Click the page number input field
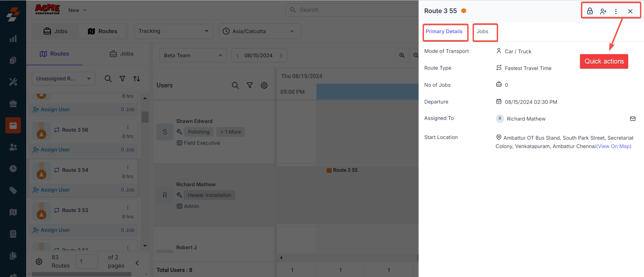Screen dimensions: 644x277 click(x=87, y=262)
